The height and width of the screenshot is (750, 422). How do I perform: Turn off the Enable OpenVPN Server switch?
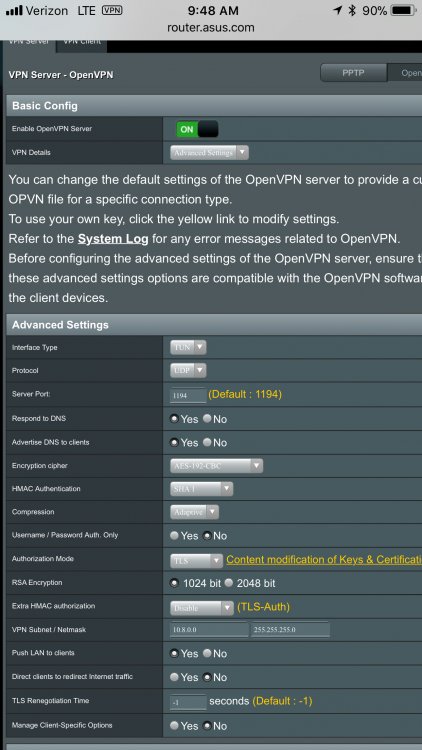pyautogui.click(x=197, y=129)
